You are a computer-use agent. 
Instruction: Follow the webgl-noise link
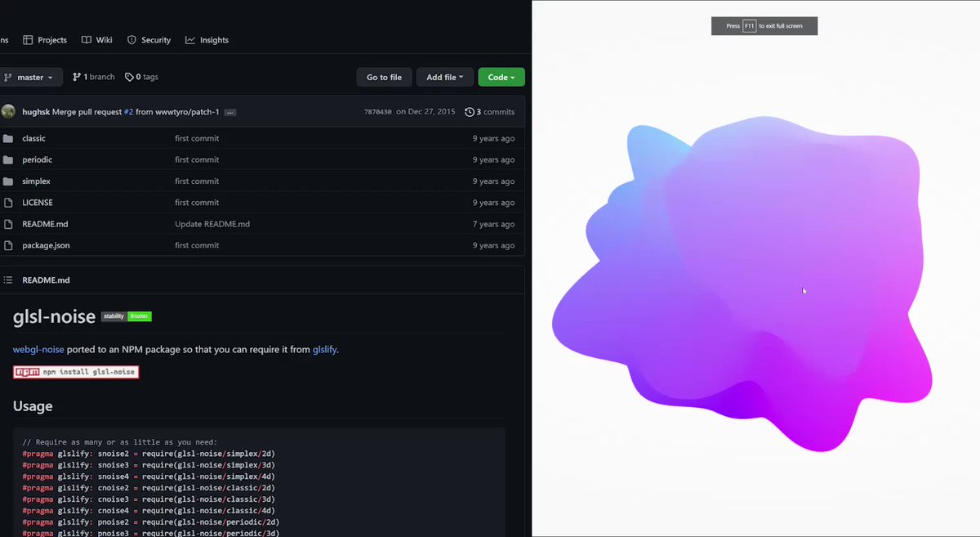pos(38,350)
